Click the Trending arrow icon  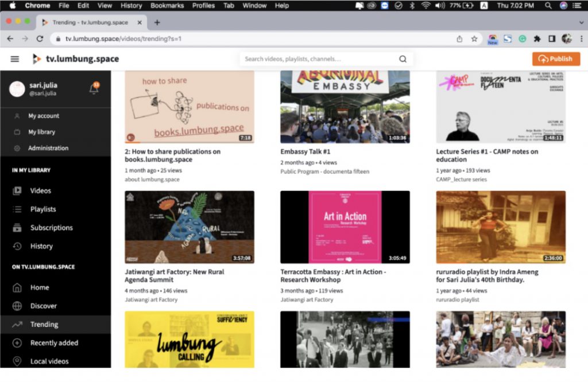click(x=17, y=324)
